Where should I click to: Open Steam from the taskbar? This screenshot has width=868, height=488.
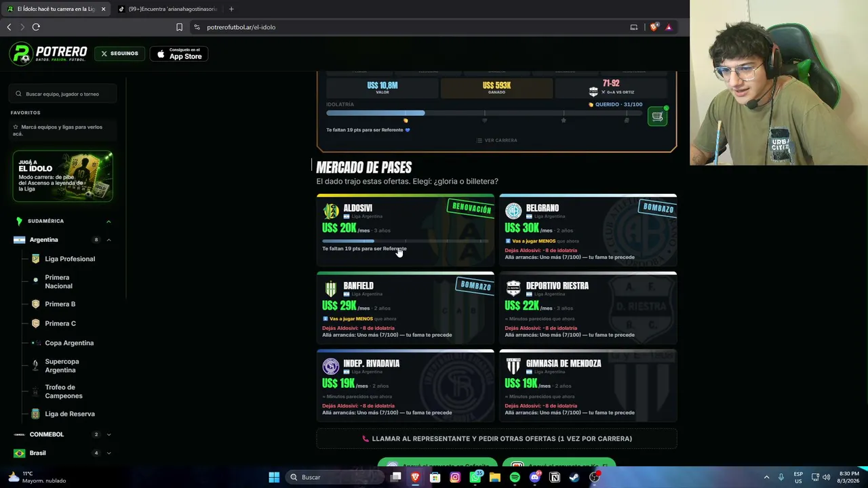point(574,477)
